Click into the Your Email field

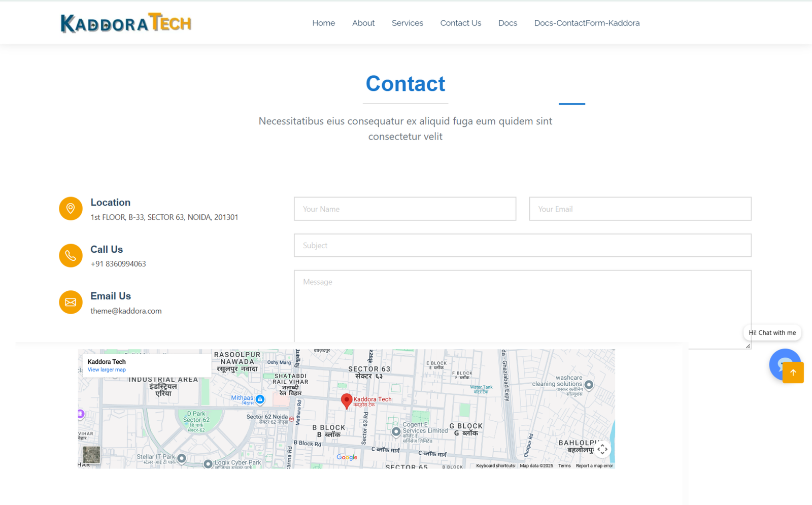tap(639, 209)
